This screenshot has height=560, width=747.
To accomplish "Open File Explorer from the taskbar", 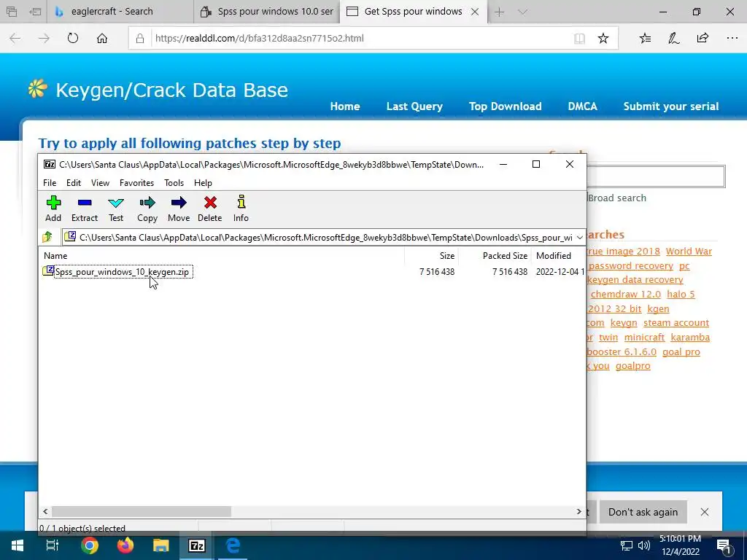I will pyautogui.click(x=161, y=545).
